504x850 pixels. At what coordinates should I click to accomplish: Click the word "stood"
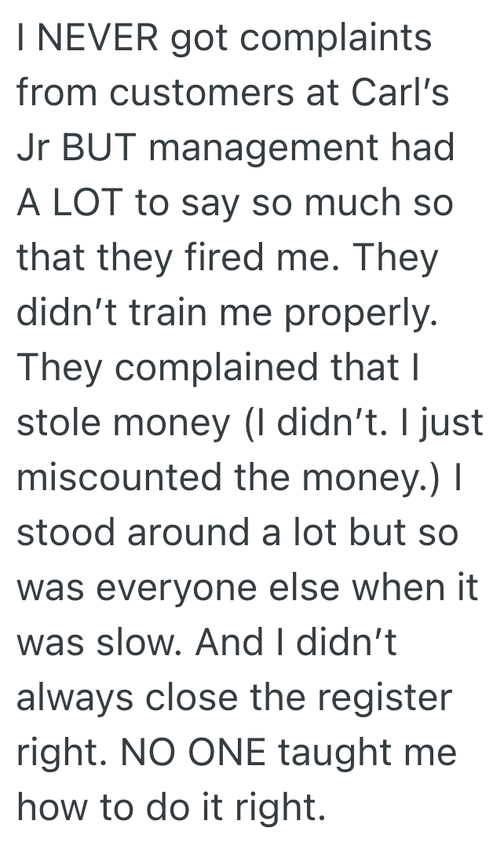62,532
